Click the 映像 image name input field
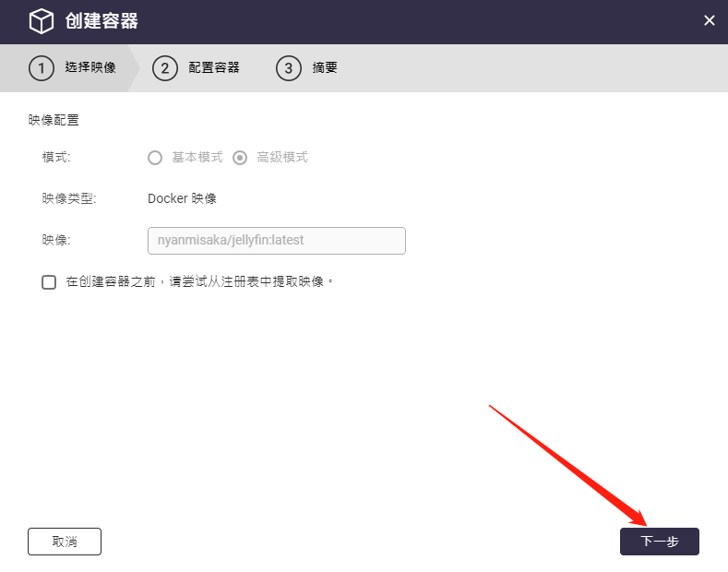 tap(277, 241)
